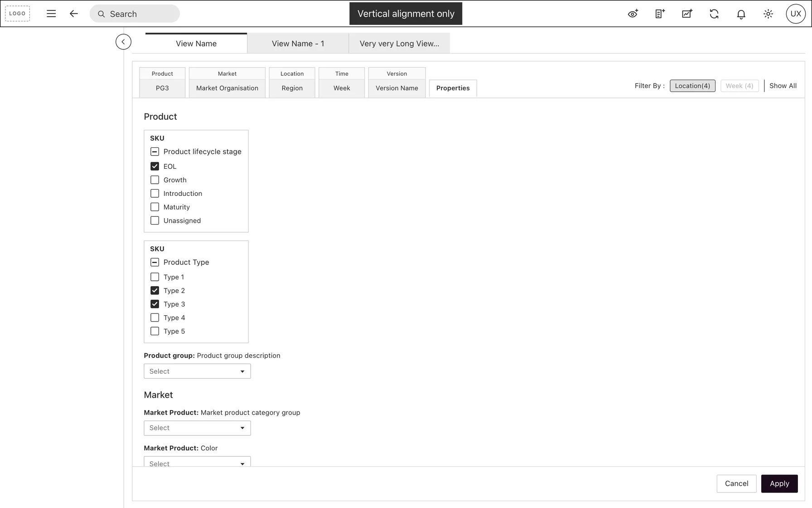Switch to the View Name - 1 tab

(298, 44)
